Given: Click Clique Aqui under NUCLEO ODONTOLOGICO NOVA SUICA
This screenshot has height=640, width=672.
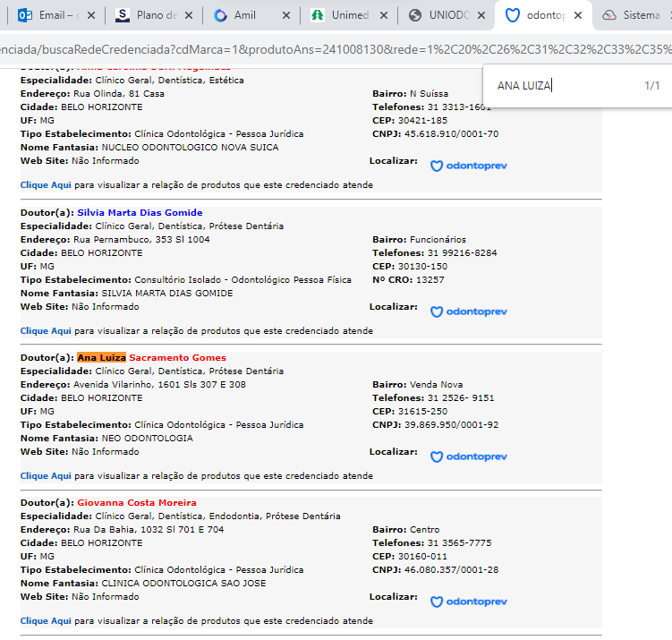Looking at the screenshot, I should 46,185.
